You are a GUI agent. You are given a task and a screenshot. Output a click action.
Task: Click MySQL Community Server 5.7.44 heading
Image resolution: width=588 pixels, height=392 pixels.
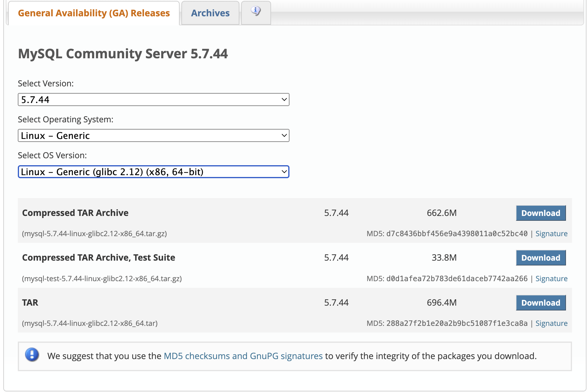click(x=123, y=54)
